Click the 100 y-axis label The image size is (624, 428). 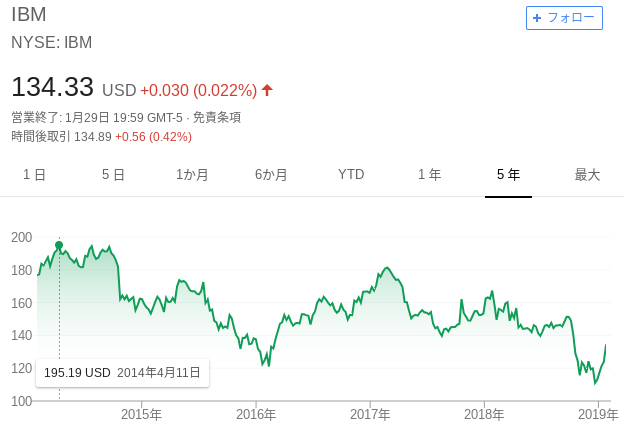(x=21, y=401)
